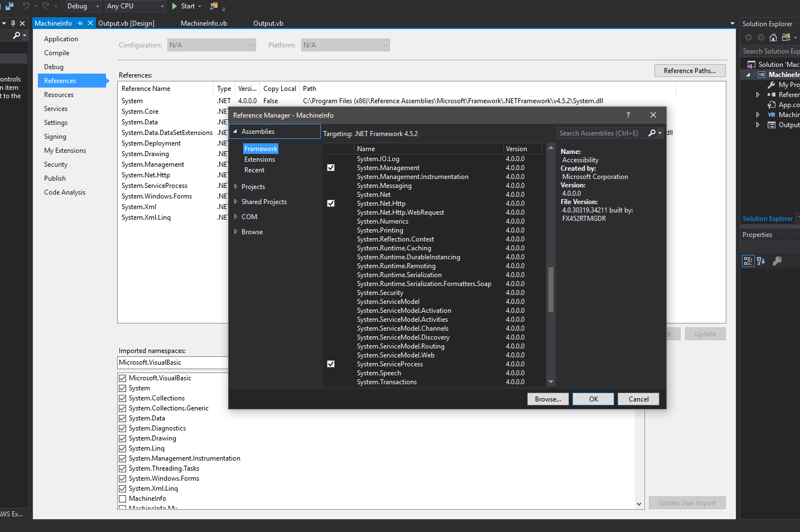Image resolution: width=800 pixels, height=532 pixels.
Task: Close the MachineInfo document tab with X
Action: (90, 23)
